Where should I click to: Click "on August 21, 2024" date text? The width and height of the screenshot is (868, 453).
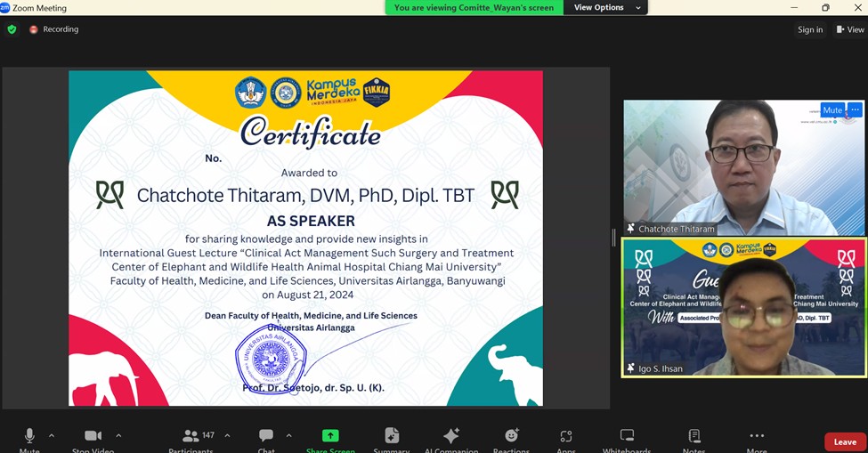(308, 295)
